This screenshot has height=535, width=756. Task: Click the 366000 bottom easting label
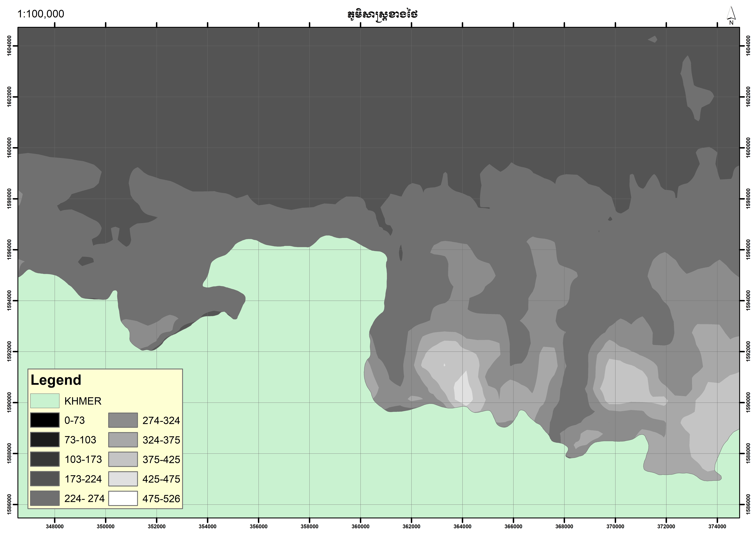click(513, 527)
